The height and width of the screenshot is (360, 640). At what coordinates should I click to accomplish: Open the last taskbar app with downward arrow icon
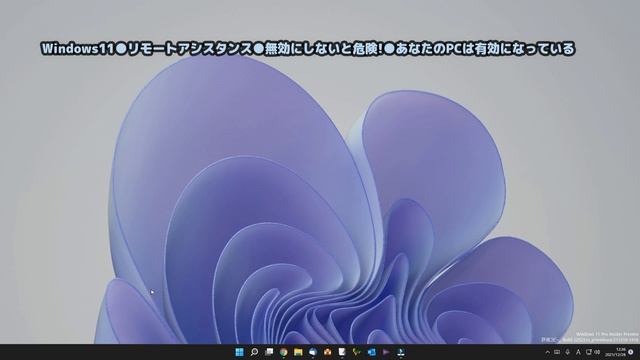coord(401,352)
